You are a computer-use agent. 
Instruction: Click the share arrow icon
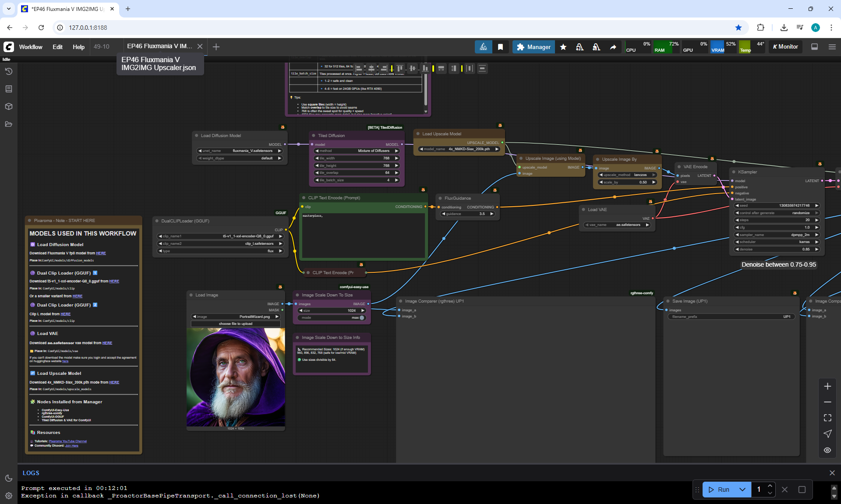[x=613, y=47]
